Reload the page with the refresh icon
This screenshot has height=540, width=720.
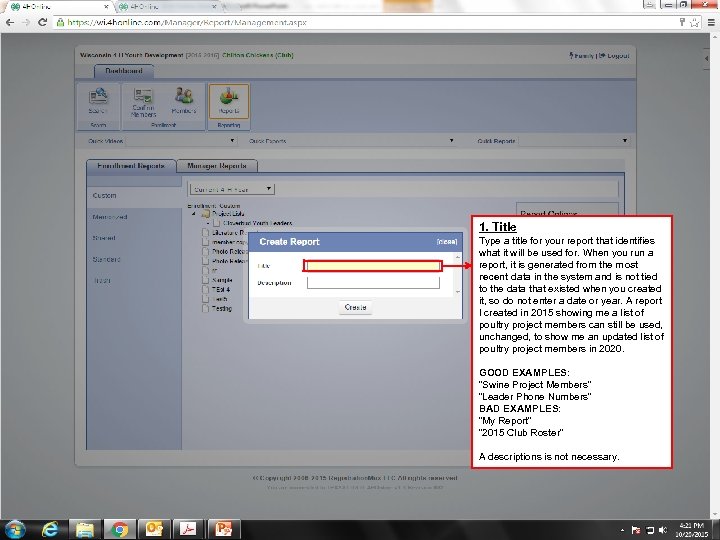42,22
